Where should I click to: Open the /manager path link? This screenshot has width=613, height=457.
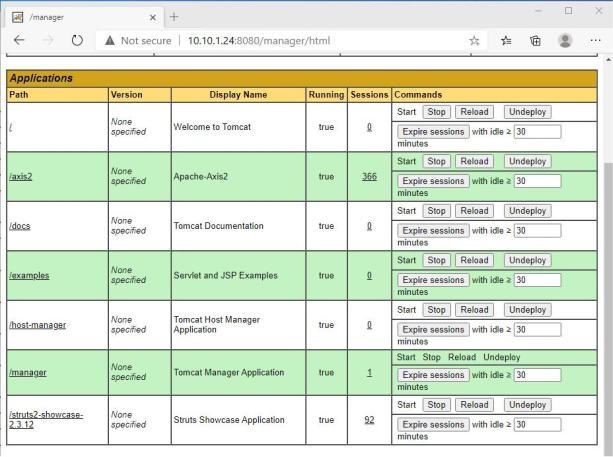pyautogui.click(x=28, y=373)
